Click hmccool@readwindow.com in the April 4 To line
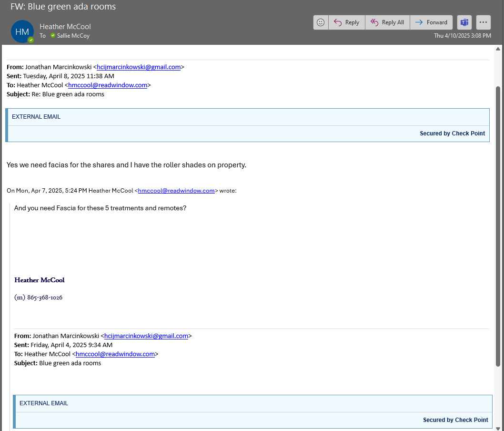The image size is (504, 431). coord(115,354)
